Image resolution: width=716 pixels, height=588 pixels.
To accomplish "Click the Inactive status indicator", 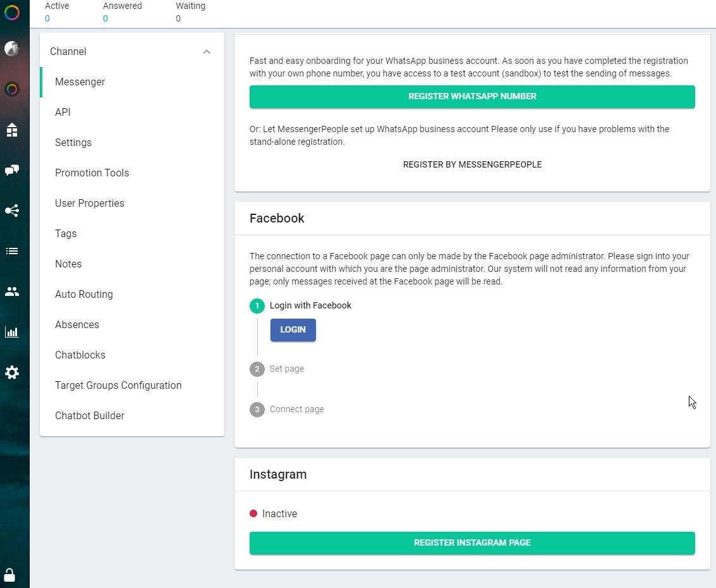I will [x=274, y=514].
